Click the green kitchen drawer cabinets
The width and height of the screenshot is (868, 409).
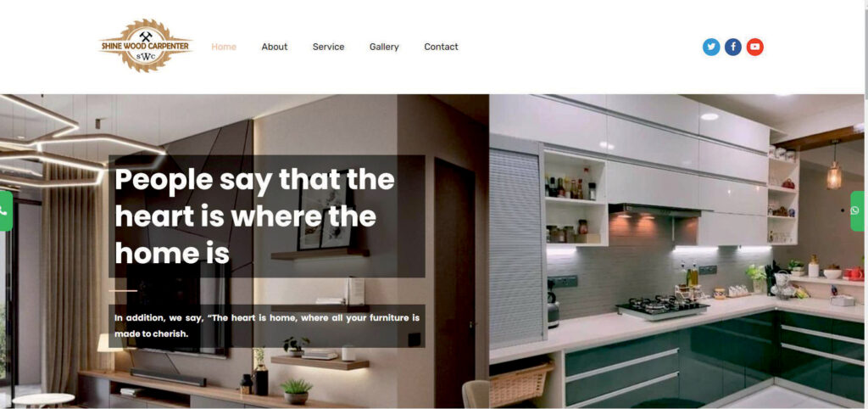tap(714, 357)
